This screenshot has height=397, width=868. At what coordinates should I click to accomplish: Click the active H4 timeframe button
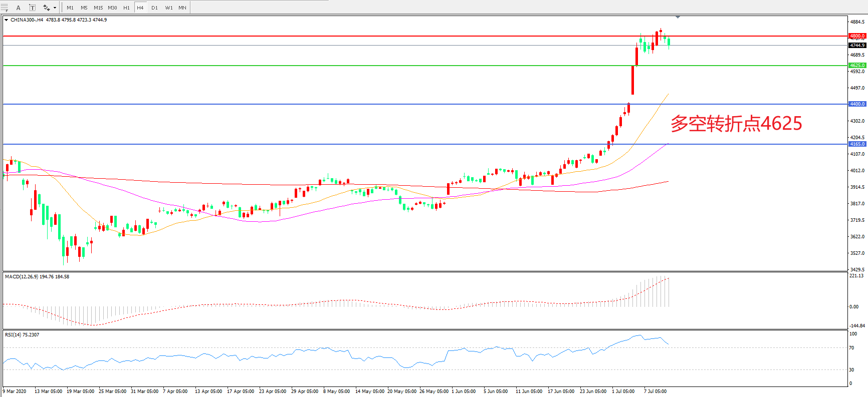[x=140, y=8]
